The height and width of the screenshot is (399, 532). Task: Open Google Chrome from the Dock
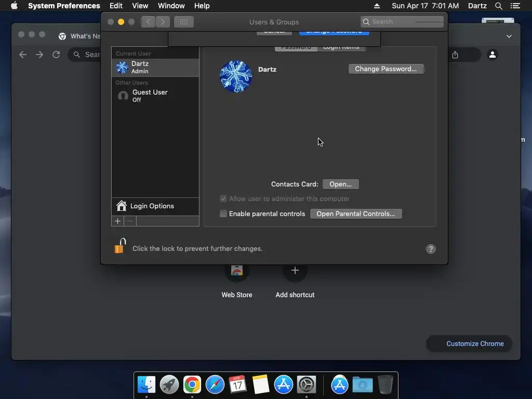coord(192,385)
